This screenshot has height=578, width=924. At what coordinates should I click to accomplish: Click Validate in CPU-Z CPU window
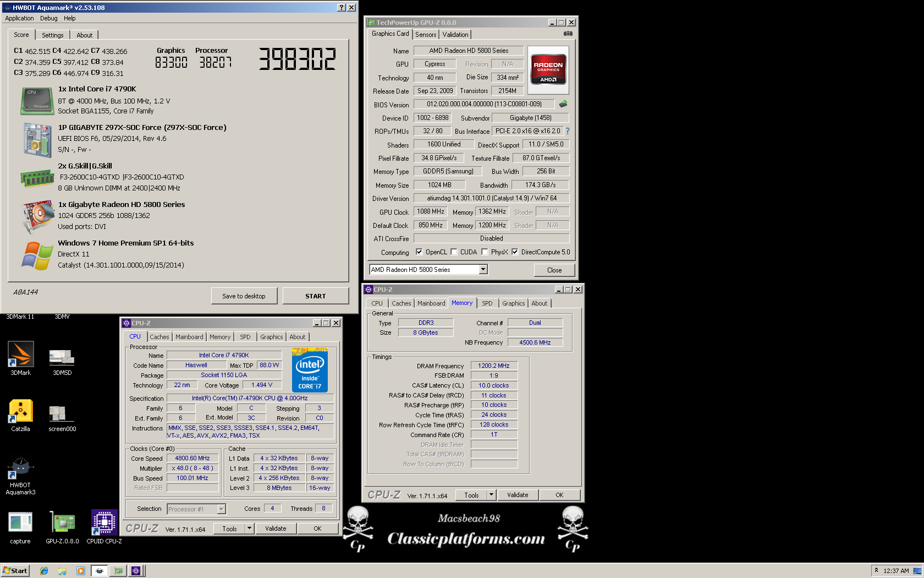[x=276, y=528]
